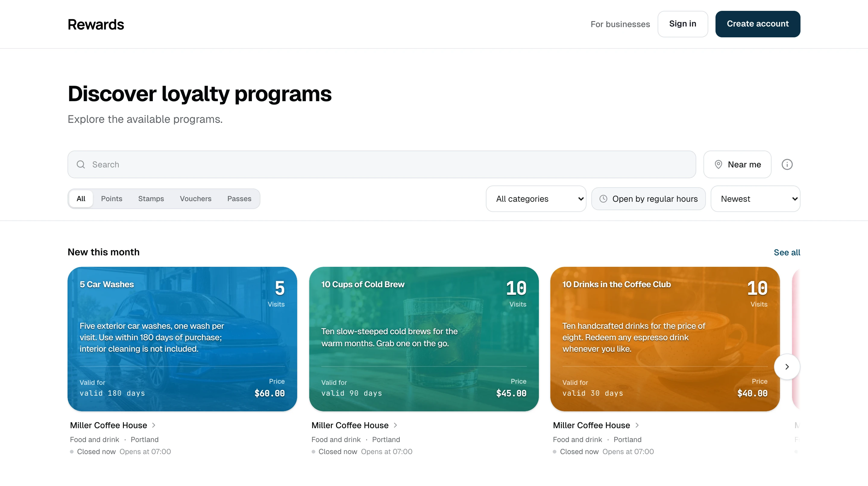The width and height of the screenshot is (868, 486).
Task: Click the clock icon in Open by regular hours
Action: (x=603, y=199)
